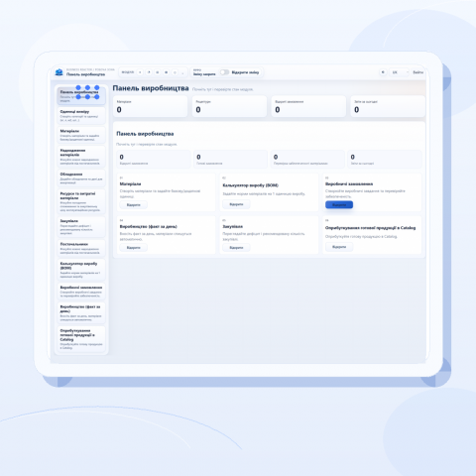This screenshot has height=476, width=476.
Task: Click Відкрити on the Калькулятор виробу (BOM) card
Action: [x=236, y=204]
